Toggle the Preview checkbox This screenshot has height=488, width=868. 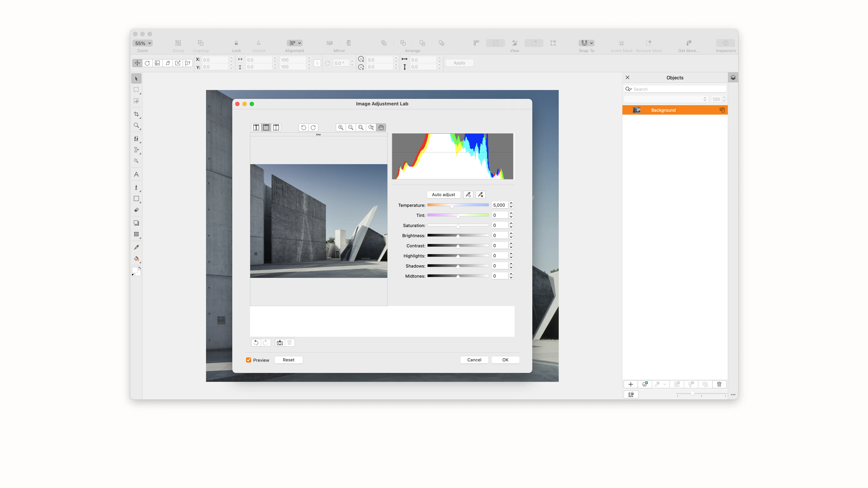pyautogui.click(x=249, y=360)
